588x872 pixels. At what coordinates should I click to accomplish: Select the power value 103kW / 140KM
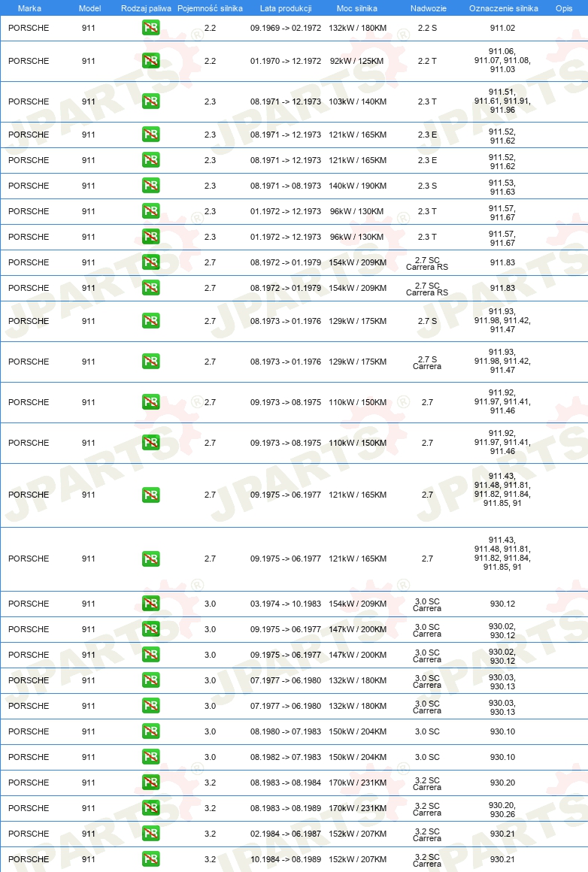[357, 101]
